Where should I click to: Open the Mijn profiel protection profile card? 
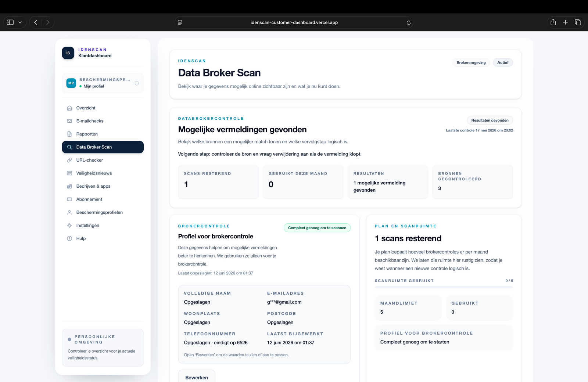[x=103, y=83]
